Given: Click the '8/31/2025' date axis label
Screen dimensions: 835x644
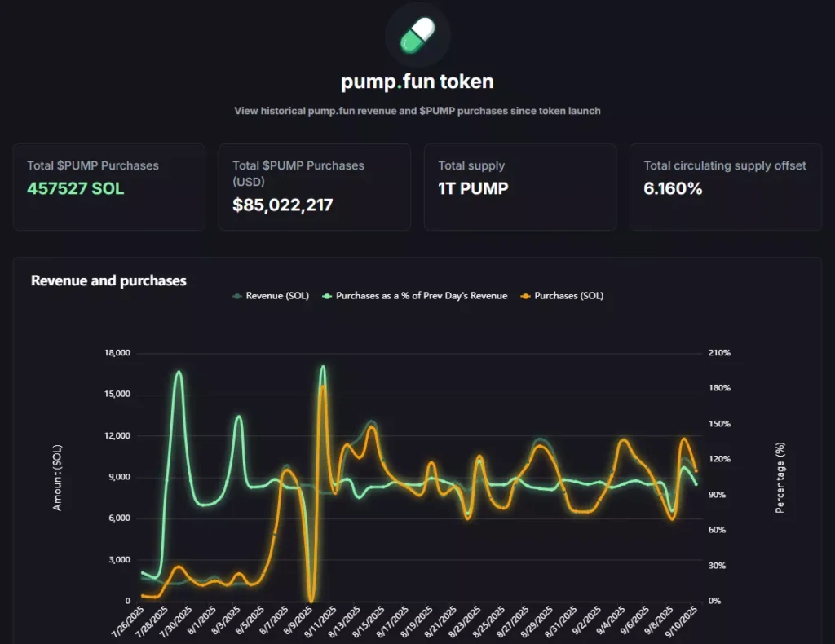Looking at the screenshot, I should point(560,621).
